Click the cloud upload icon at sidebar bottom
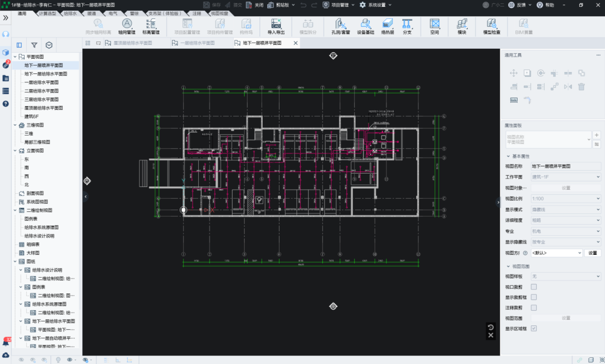605x364 pixels. point(6,355)
